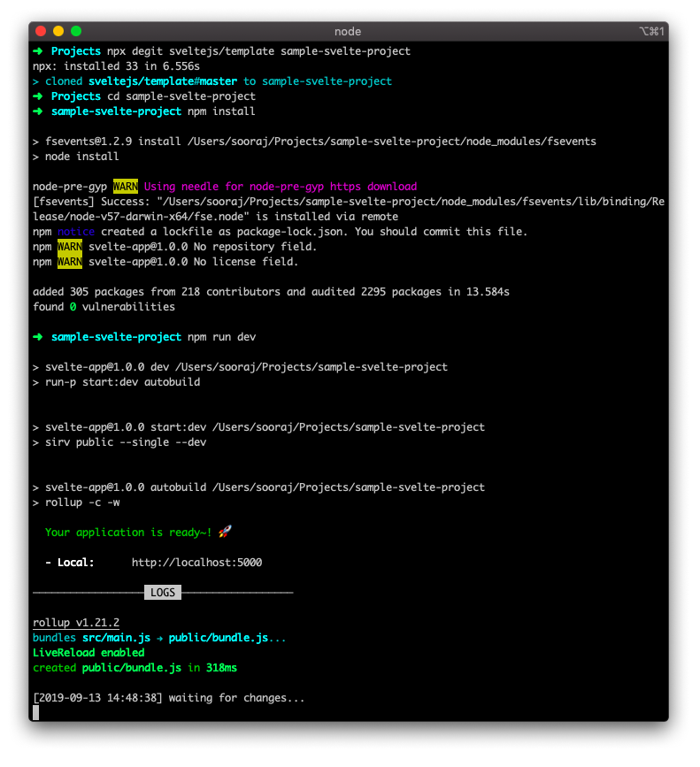Click the prompt arrow on the "npx degit" line

(38, 51)
